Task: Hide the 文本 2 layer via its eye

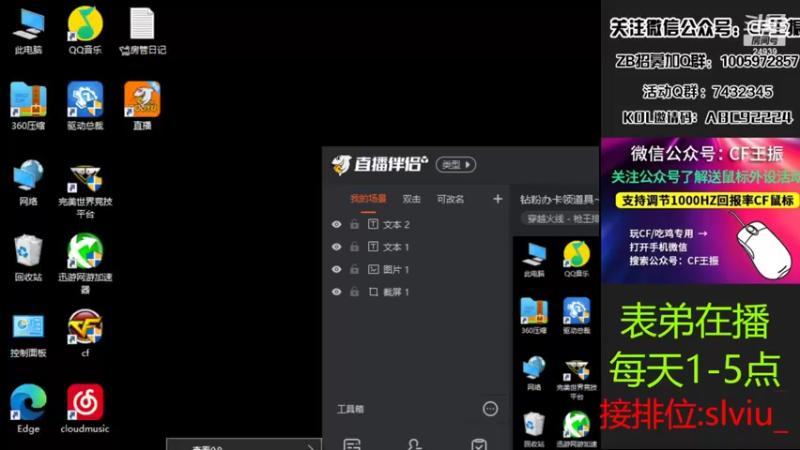Action: [336, 224]
